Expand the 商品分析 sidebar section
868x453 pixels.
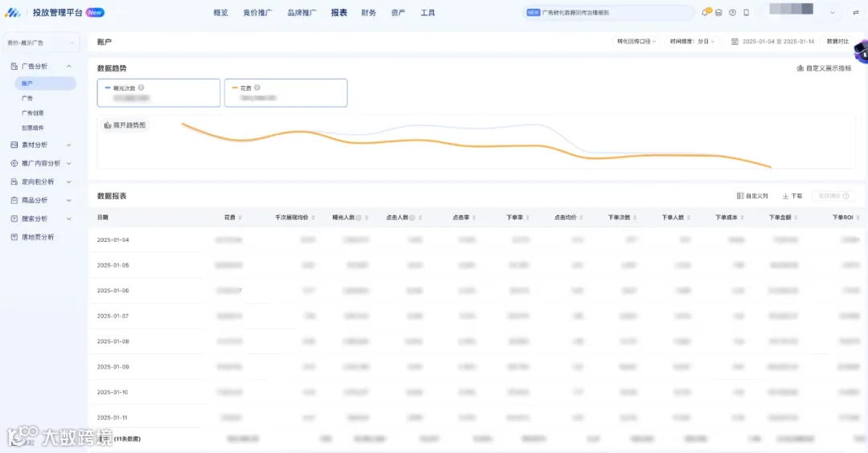[x=68, y=200]
